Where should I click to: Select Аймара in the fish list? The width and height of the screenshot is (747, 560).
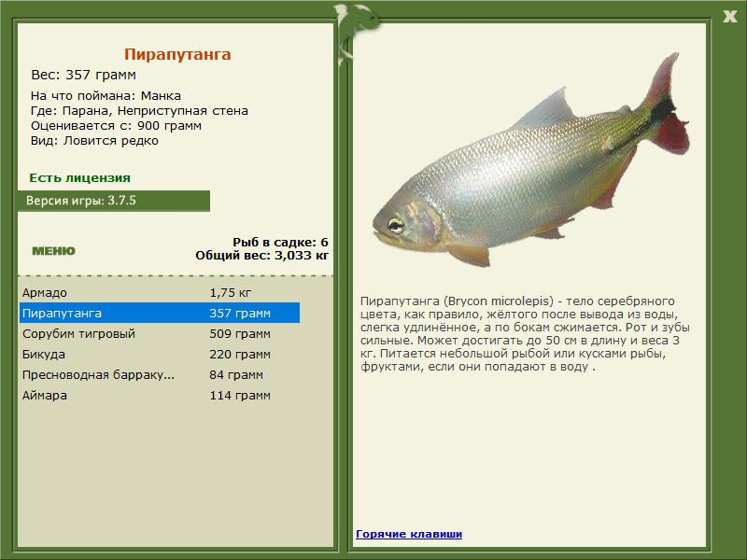160,395
